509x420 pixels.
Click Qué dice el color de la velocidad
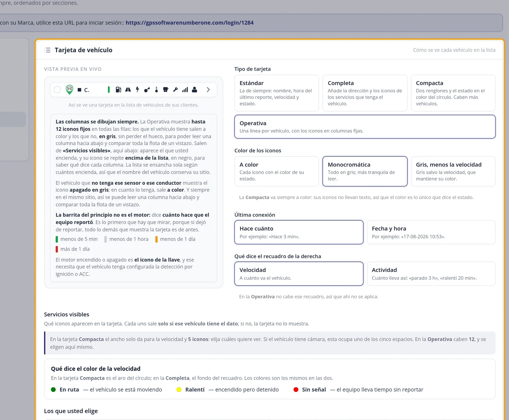pyautogui.click(x=96, y=369)
